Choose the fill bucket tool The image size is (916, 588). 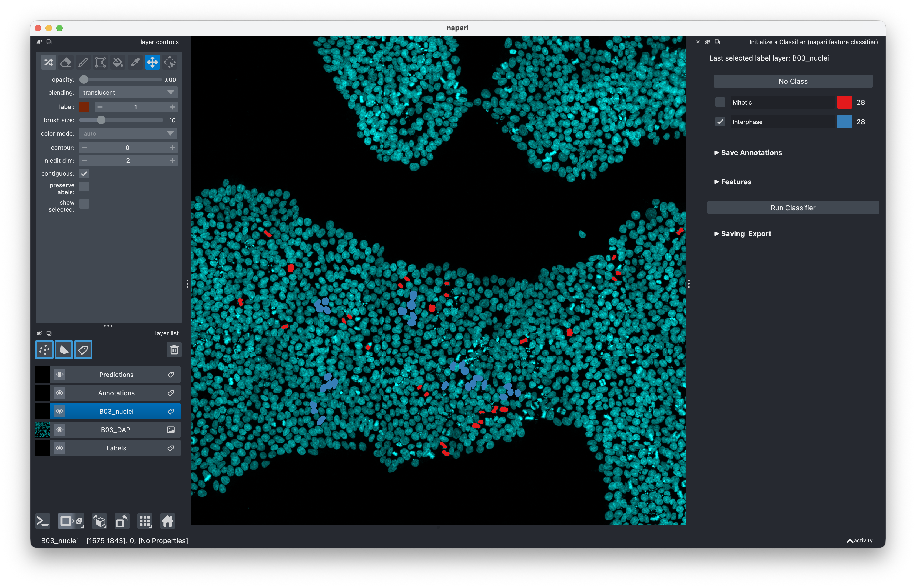coord(118,62)
